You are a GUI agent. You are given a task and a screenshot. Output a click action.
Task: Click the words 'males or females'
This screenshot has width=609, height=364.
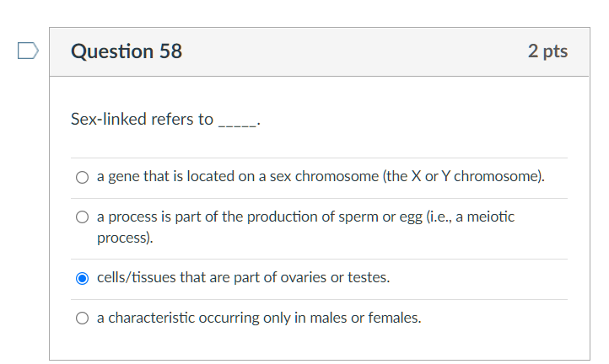tap(369, 318)
